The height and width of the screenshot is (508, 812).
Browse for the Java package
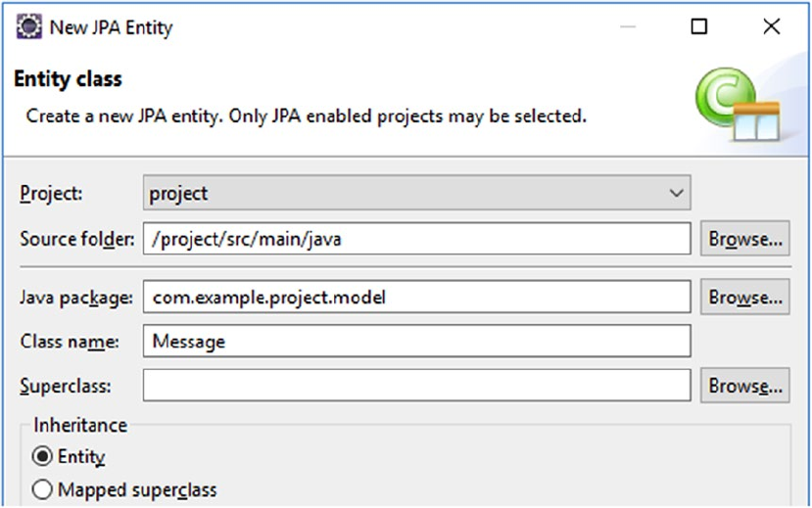[745, 297]
